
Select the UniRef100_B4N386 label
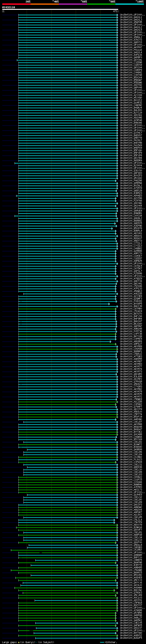131,123
